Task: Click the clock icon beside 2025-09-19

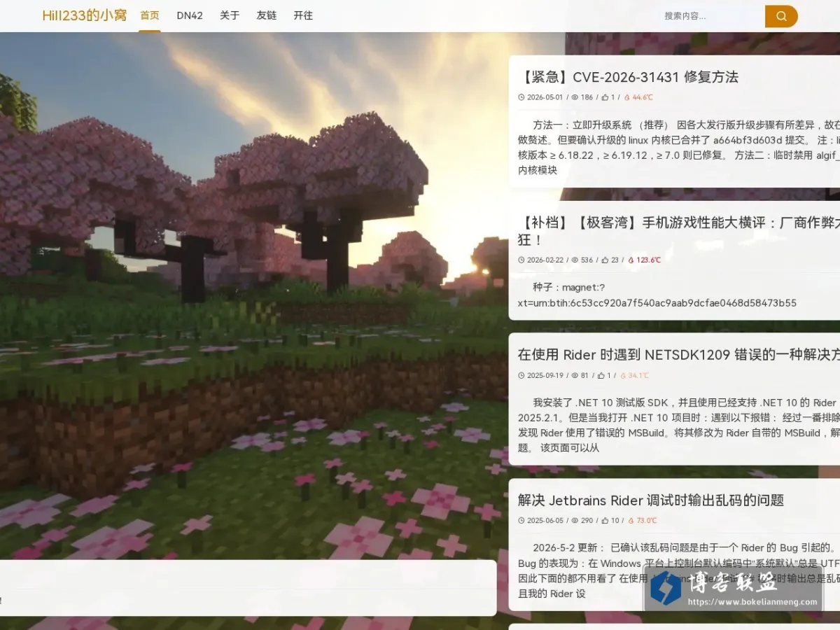Action: click(x=521, y=375)
